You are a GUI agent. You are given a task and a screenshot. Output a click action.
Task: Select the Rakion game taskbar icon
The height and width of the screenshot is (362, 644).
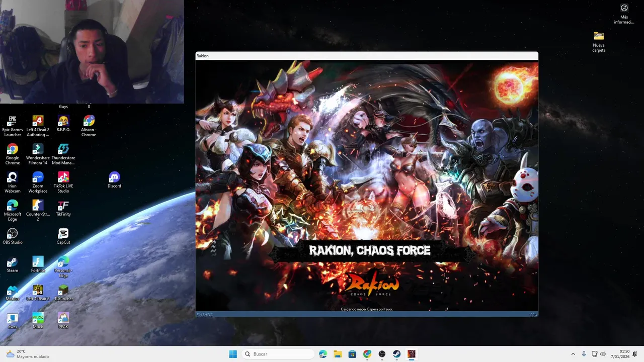pos(412,354)
